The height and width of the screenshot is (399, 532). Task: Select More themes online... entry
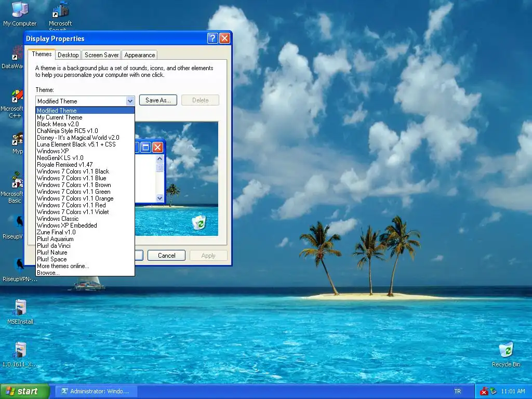click(85, 266)
